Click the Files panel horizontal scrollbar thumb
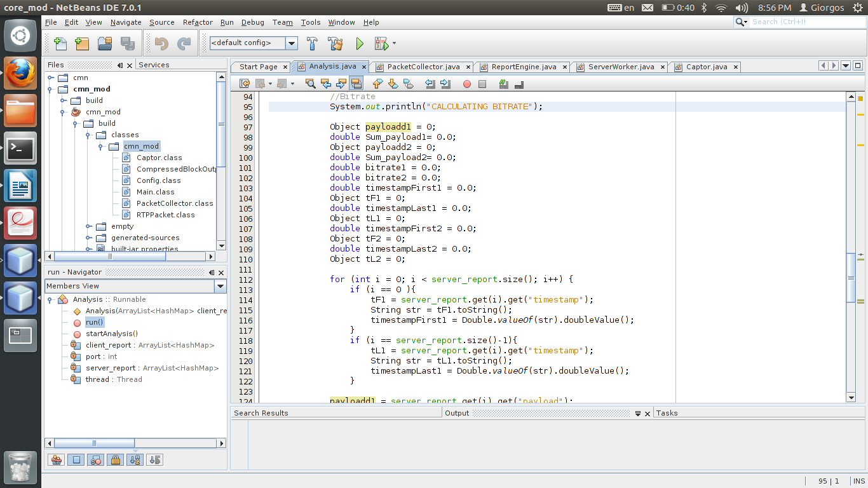868x488 pixels. click(x=110, y=257)
